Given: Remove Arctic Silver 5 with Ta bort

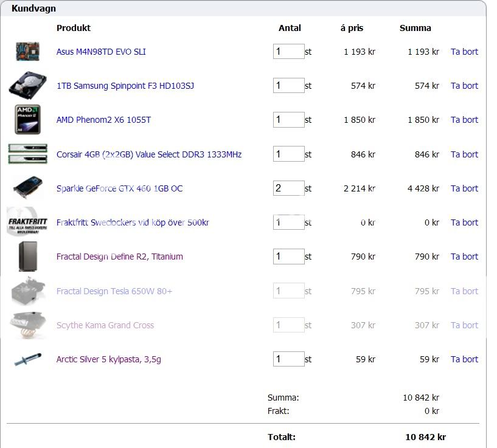Looking at the screenshot, I should pos(464,359).
